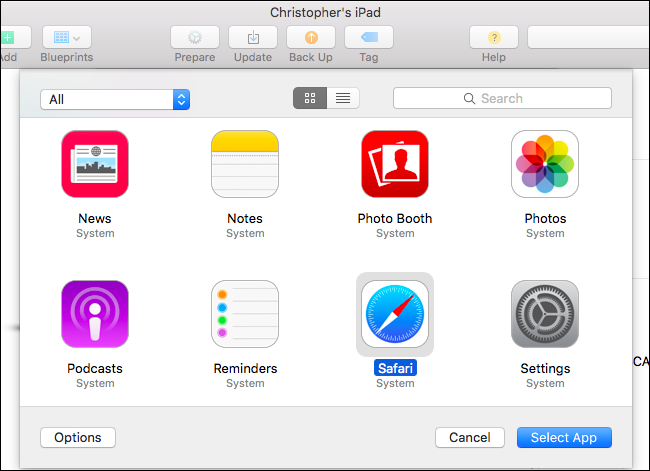This screenshot has width=650, height=471.
Task: Open the All category dropdown
Action: click(x=115, y=100)
